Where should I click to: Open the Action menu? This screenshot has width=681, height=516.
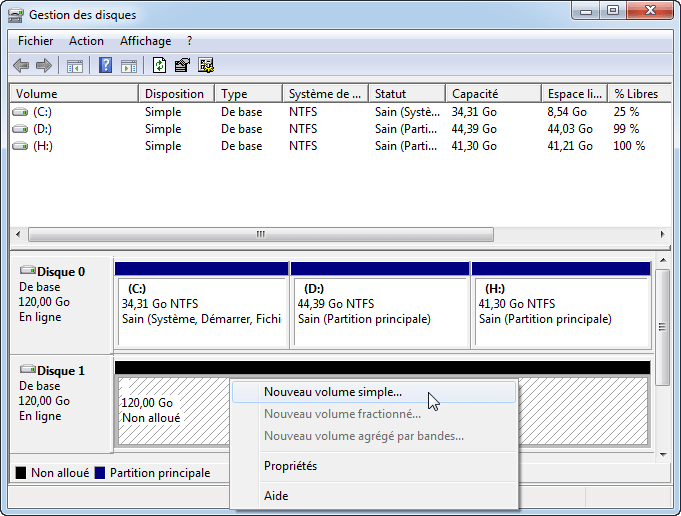86,41
